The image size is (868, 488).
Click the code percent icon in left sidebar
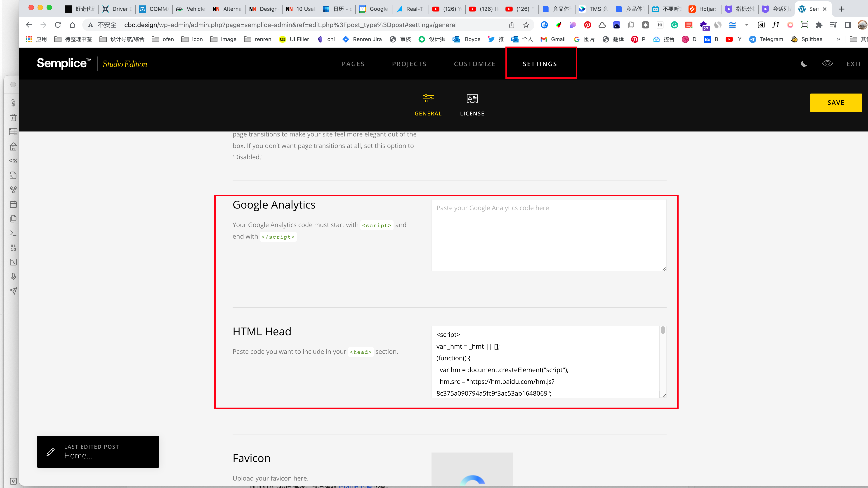coord(13,161)
